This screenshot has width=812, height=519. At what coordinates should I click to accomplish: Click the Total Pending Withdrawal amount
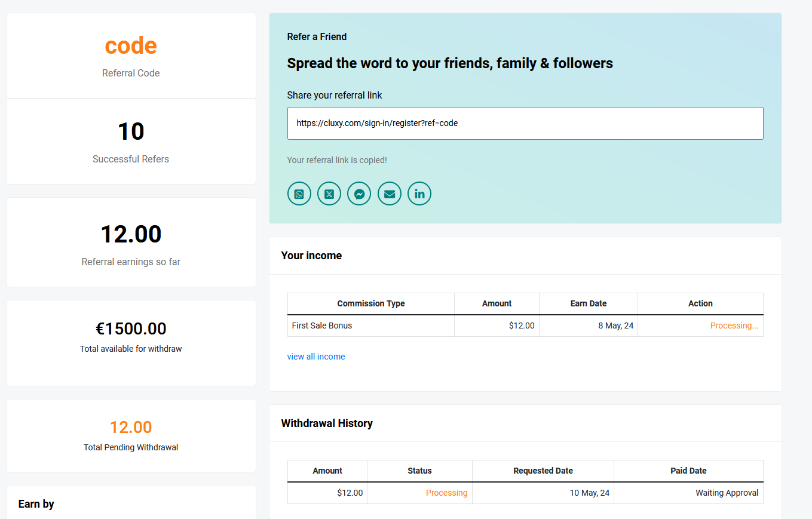130,427
